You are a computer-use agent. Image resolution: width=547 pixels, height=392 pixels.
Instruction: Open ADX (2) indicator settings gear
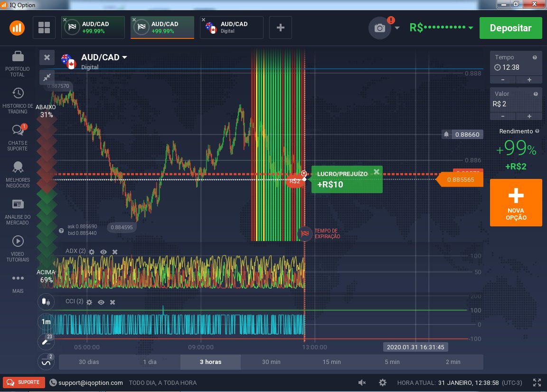point(91,252)
